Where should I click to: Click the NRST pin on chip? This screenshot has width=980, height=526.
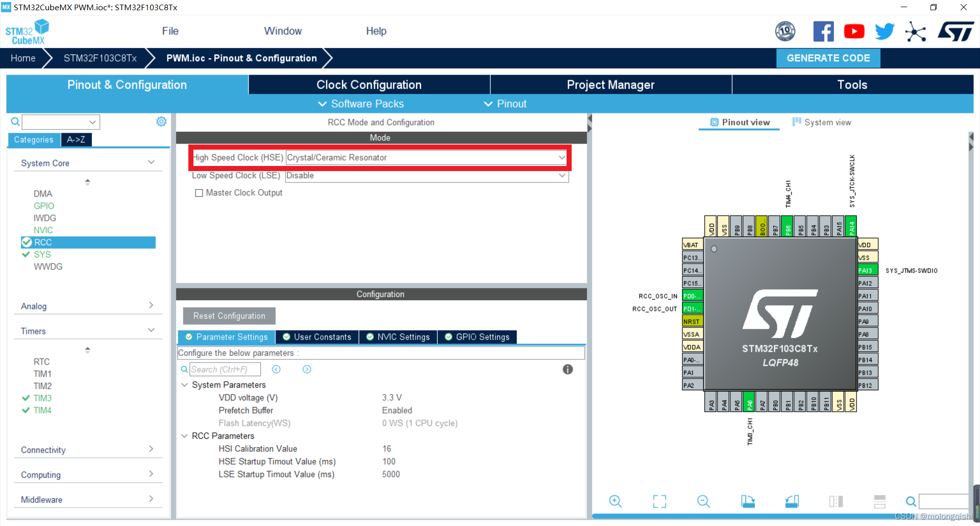693,321
